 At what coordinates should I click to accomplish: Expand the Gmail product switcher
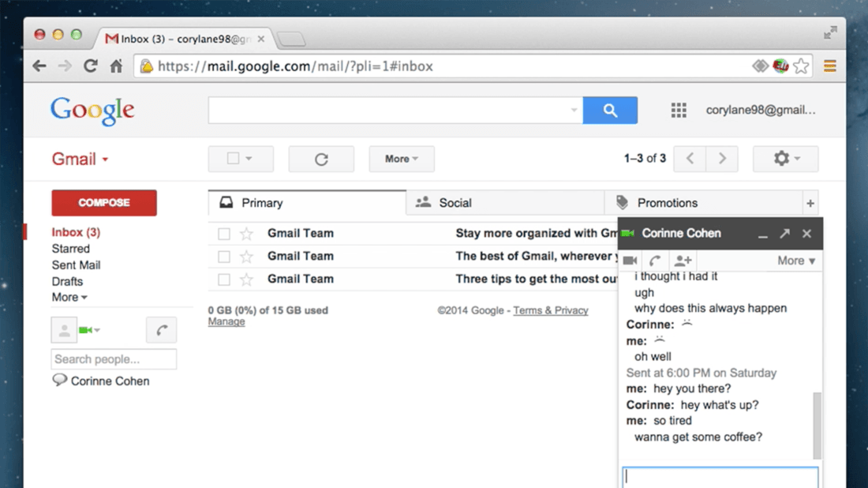tap(80, 159)
